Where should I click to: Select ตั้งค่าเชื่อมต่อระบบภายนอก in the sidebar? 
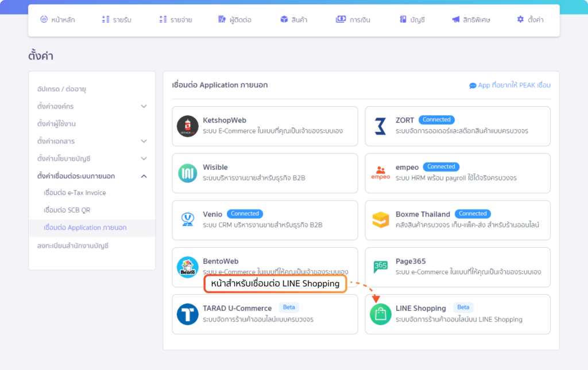(76, 176)
